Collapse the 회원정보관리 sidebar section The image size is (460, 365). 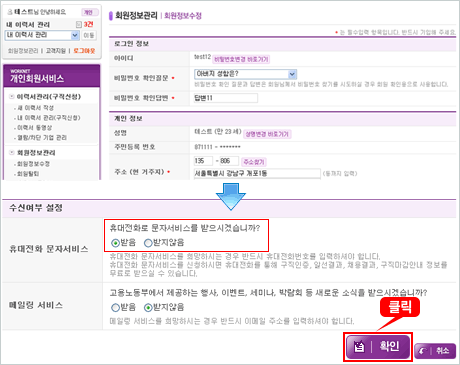click(12, 153)
